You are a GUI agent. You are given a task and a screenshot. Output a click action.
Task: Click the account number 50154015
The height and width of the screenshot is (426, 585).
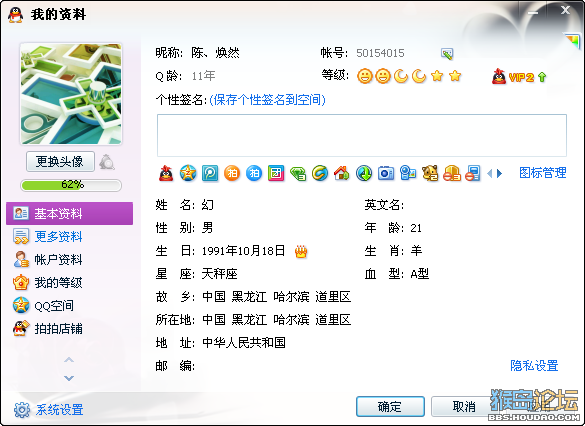pos(380,53)
